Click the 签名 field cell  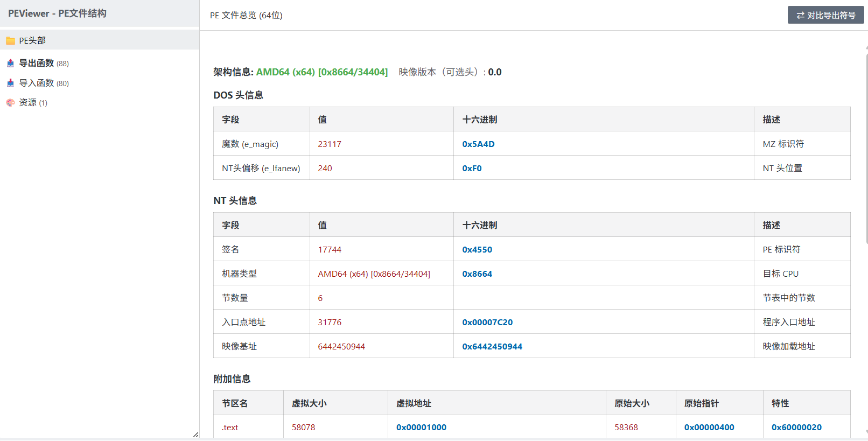[262, 249]
